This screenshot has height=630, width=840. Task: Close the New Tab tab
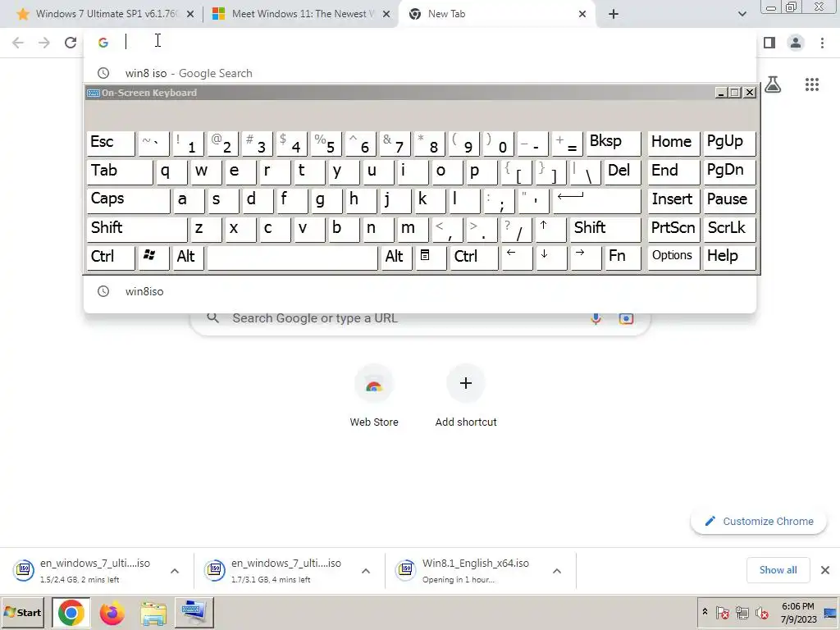click(582, 14)
